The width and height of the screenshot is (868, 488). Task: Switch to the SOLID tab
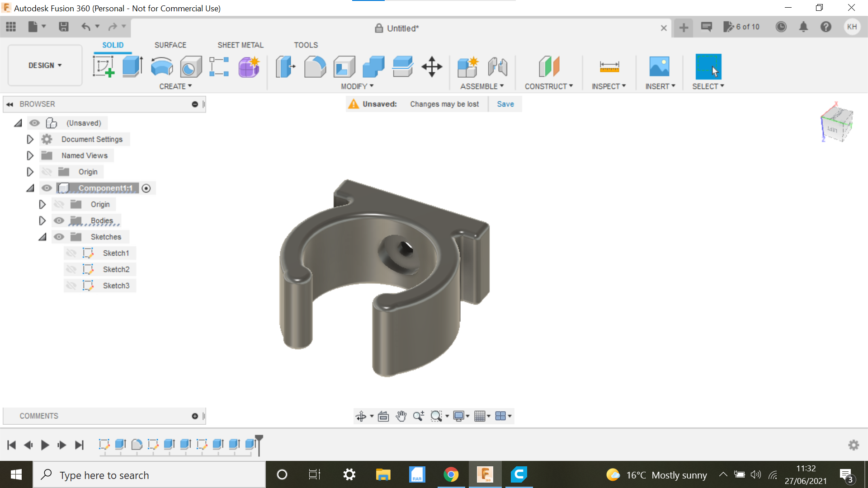point(113,45)
